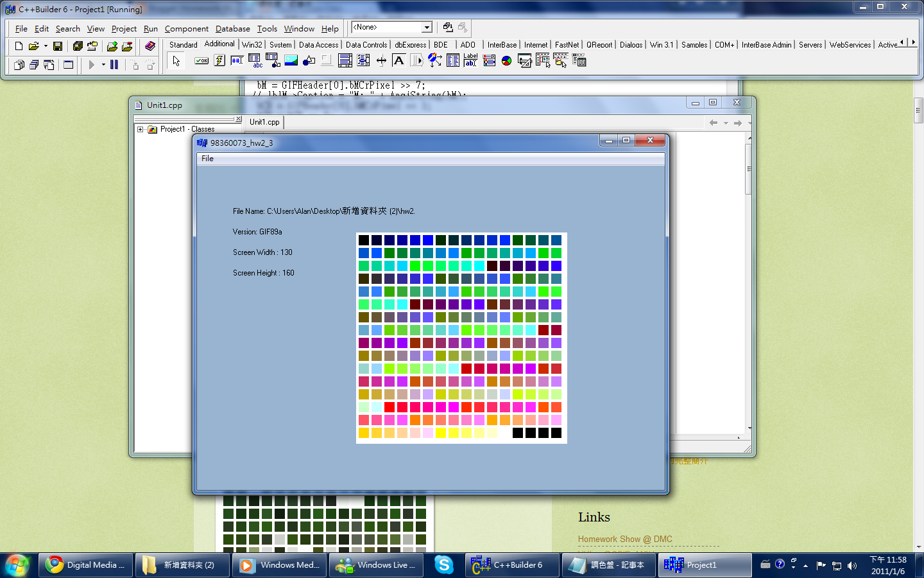Pick the ScrollBox component icon
This screenshot has width=924, height=578.
tap(345, 61)
